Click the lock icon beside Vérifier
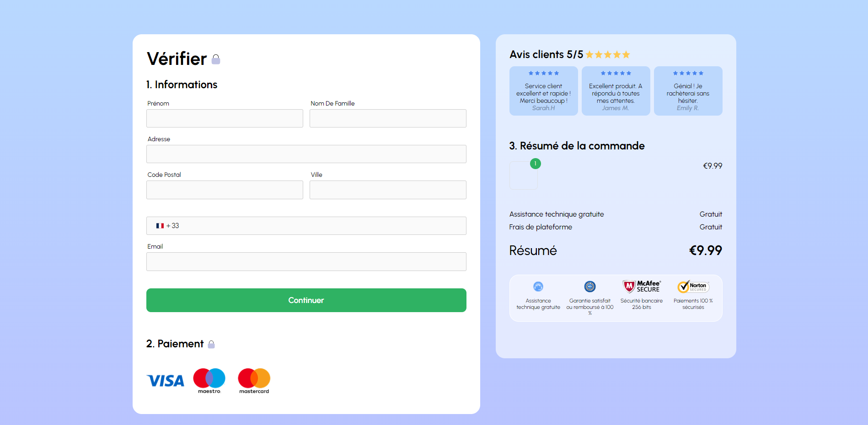 coord(216,59)
